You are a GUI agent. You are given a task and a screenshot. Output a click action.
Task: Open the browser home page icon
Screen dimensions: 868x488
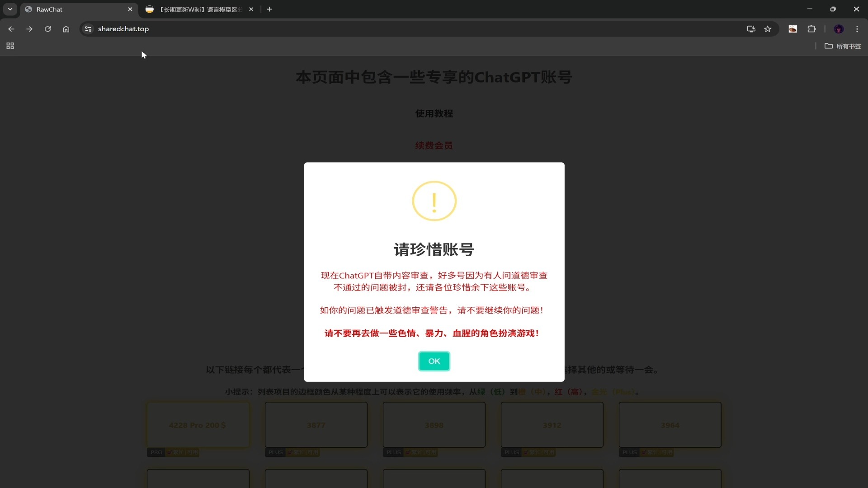coord(66,29)
